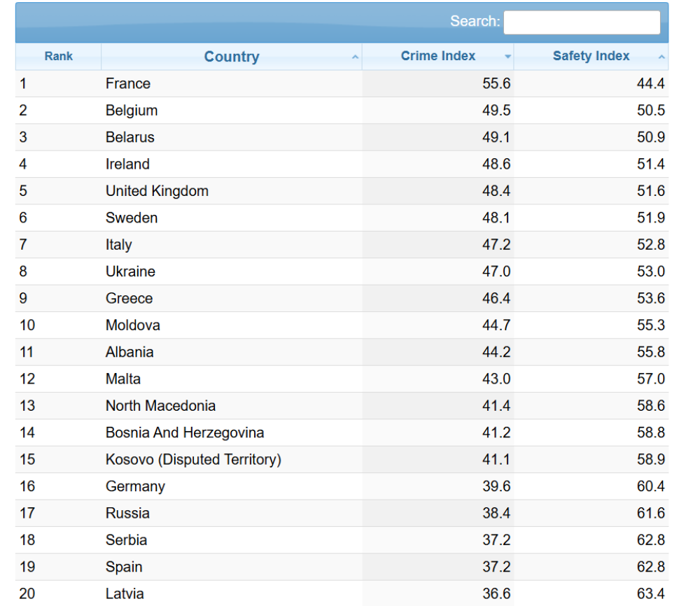Screen dimensions: 700x606
Task: Click the Crime Index descending sort arrow
Action: 507,57
